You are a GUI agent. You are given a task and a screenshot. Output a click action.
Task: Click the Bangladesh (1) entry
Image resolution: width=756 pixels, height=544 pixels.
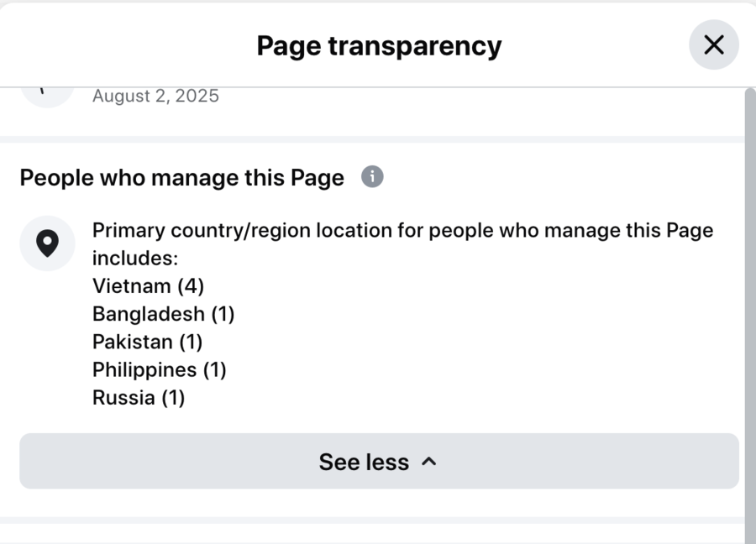(163, 314)
